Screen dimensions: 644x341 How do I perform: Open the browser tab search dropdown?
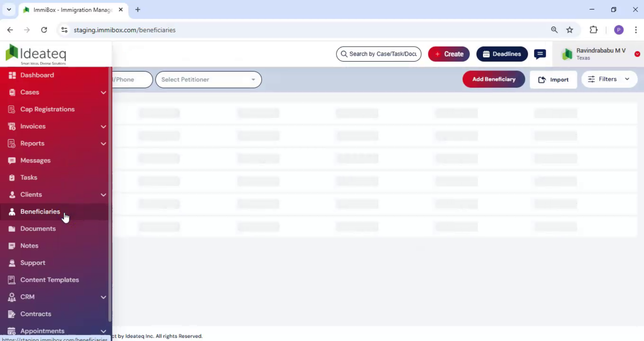tap(9, 10)
